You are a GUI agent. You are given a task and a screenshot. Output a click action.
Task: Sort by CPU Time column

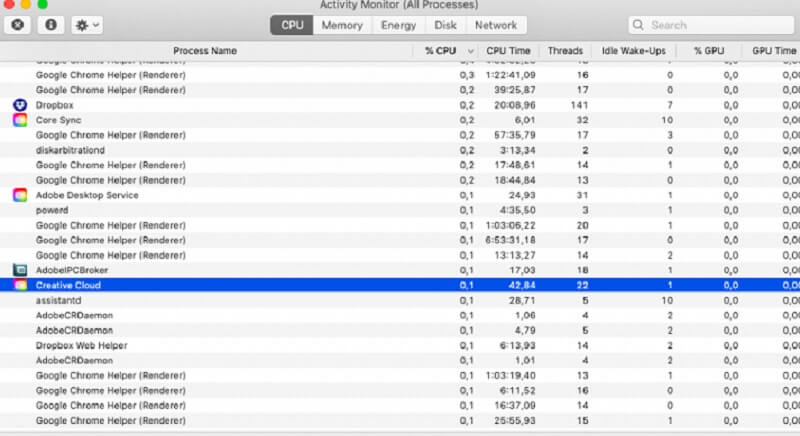point(508,50)
